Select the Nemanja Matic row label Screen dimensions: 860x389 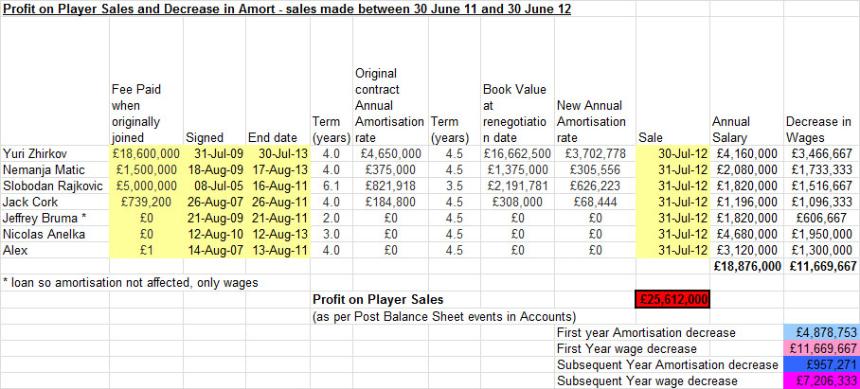tap(55, 170)
